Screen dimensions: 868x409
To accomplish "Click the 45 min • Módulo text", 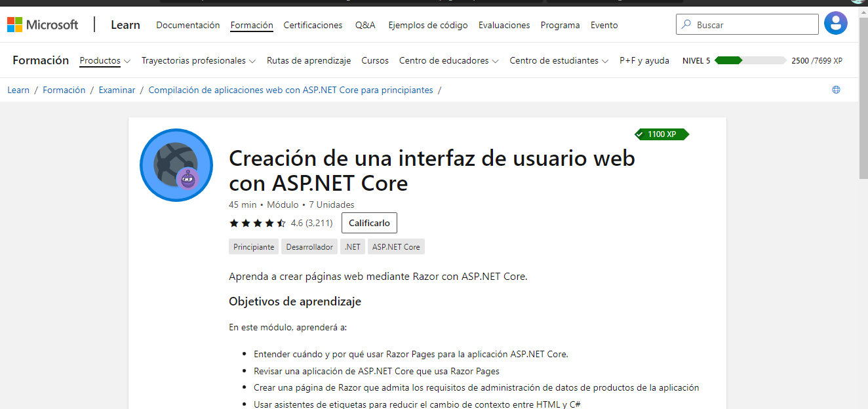I will 264,204.
